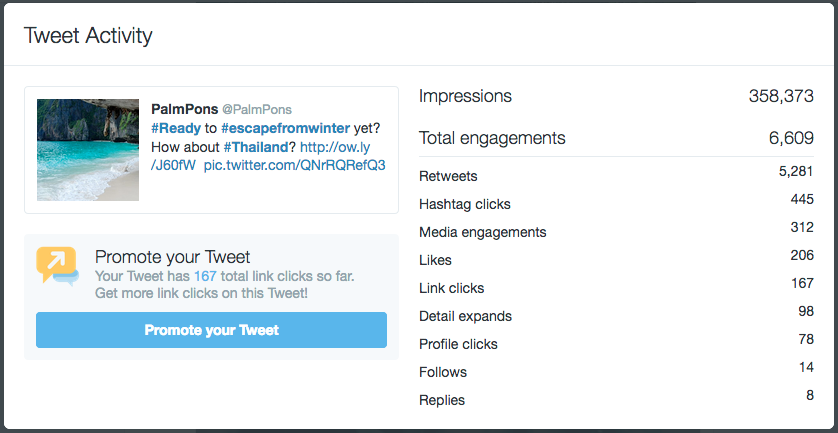Click the PalmPons account name
This screenshot has height=433, width=838.
tap(184, 110)
